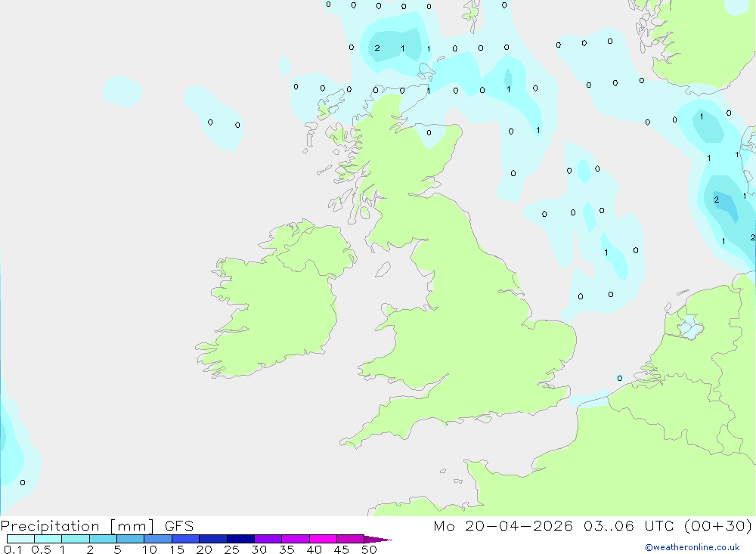756x554 pixels.
Task: Click the '0' value in the bottom-left corner patch
Action: pyautogui.click(x=23, y=482)
